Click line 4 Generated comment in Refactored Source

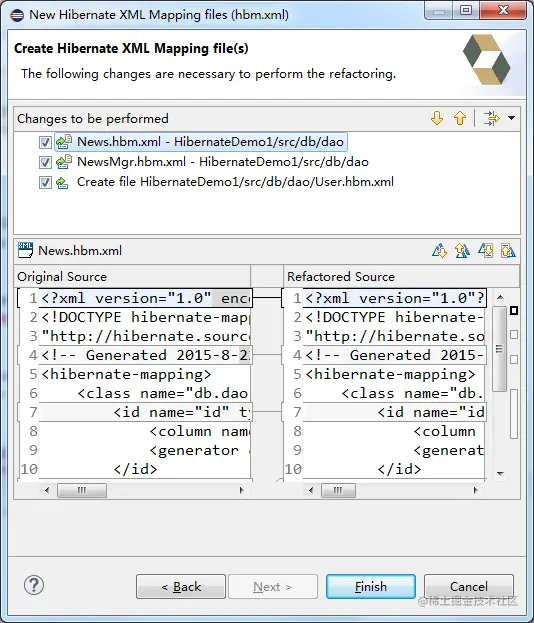395,355
